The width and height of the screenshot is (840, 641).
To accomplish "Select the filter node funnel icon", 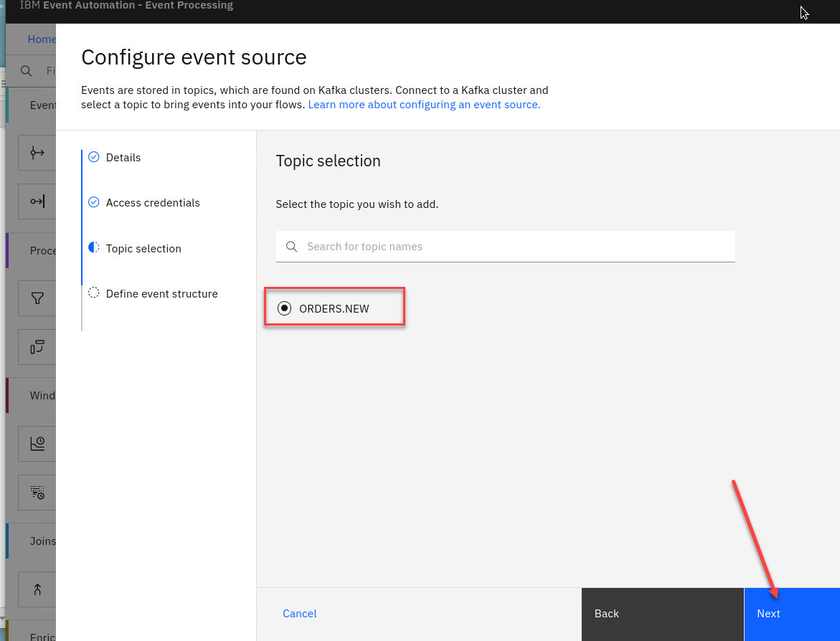I will (37, 298).
